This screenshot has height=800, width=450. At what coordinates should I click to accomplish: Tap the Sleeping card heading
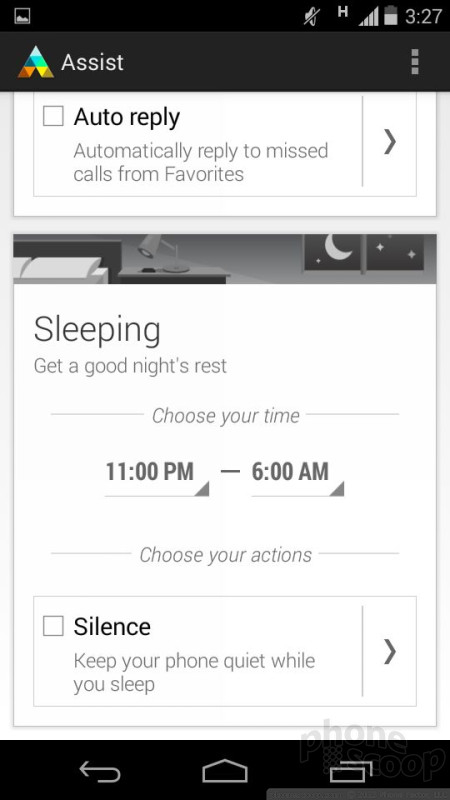click(97, 331)
